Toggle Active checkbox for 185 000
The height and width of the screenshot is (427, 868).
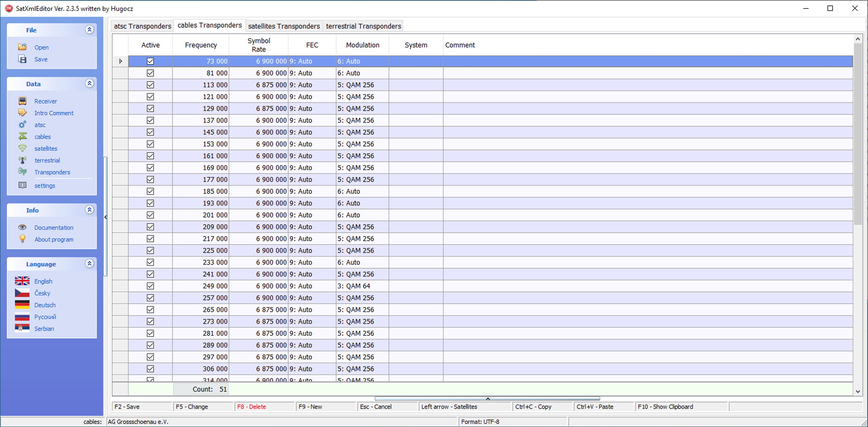coord(150,191)
